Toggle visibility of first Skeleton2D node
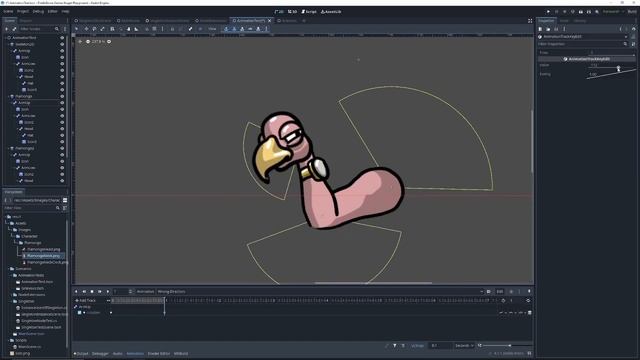This screenshot has height=360, width=640. pos(62,44)
